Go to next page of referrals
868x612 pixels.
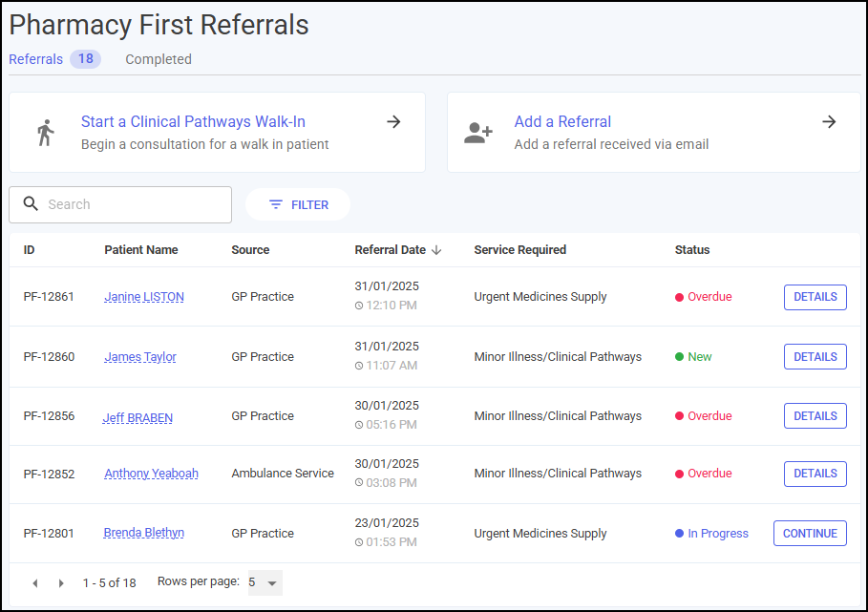coord(61,583)
